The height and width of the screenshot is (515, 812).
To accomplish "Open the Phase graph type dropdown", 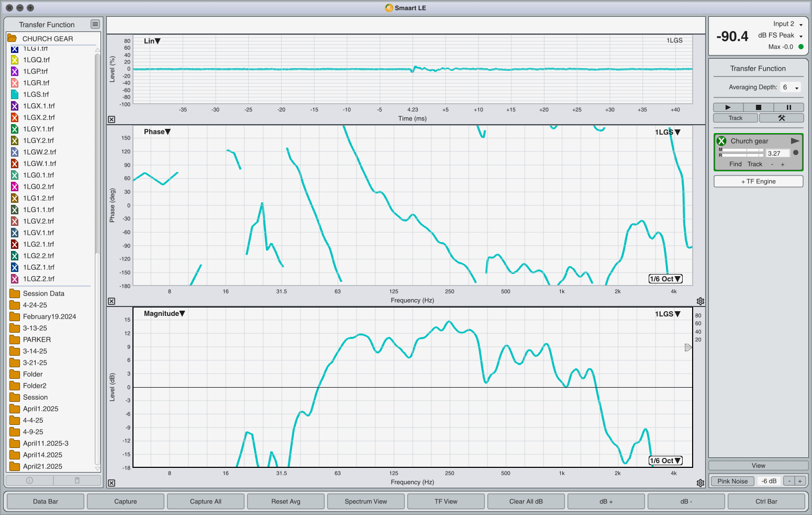I will pyautogui.click(x=157, y=132).
